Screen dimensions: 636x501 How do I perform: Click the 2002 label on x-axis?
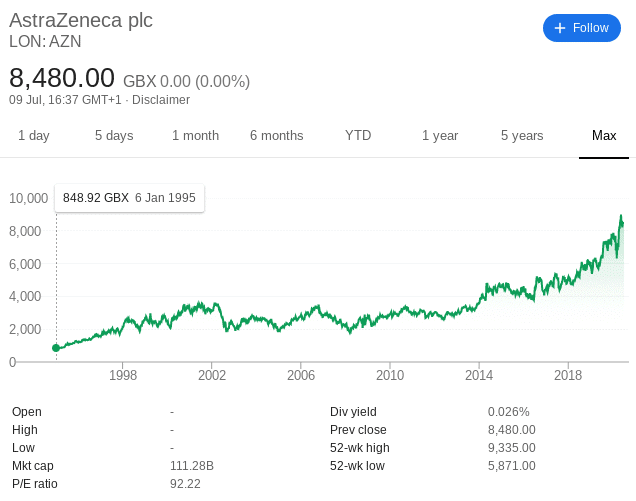pos(212,375)
